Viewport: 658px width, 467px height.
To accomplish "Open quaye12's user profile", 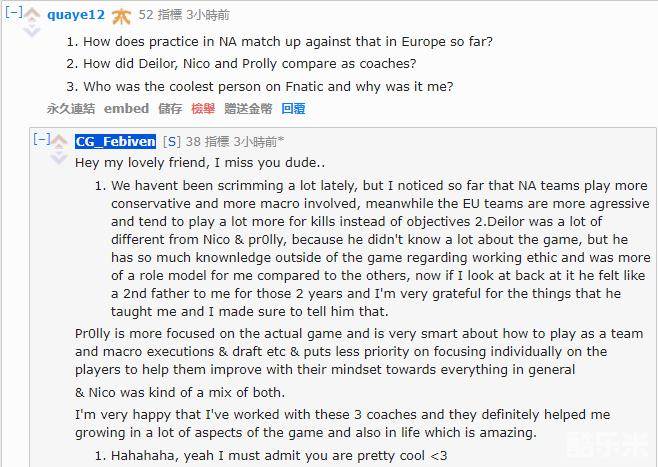I will point(75,15).
